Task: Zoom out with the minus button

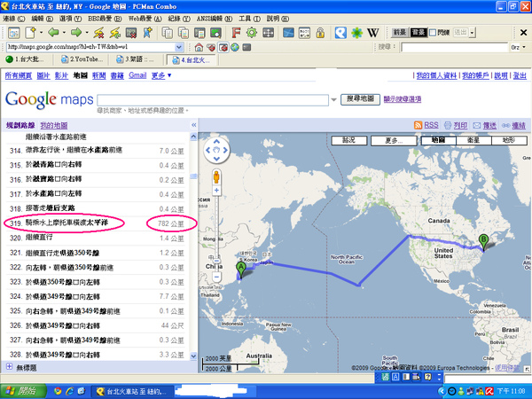Action: click(216, 277)
